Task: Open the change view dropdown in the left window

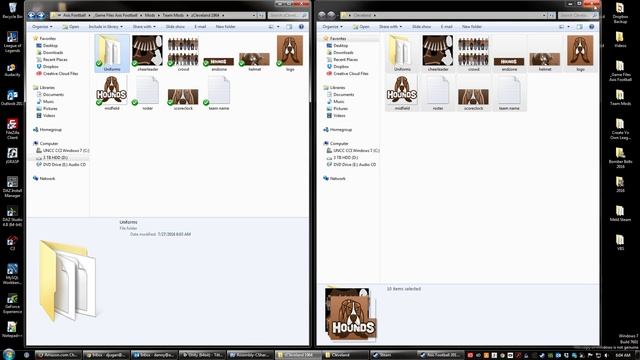Action: 278,27
